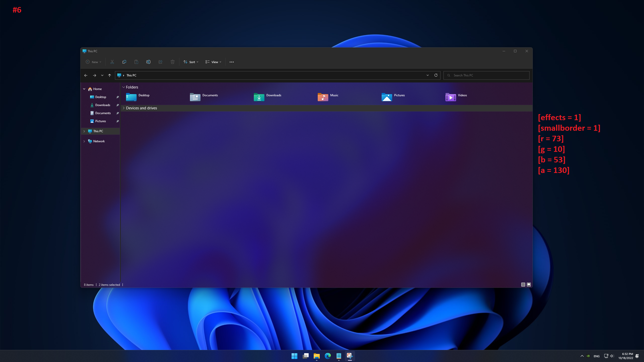Open the View dropdown menu
Viewport: 644px width, 362px height.
tap(213, 62)
